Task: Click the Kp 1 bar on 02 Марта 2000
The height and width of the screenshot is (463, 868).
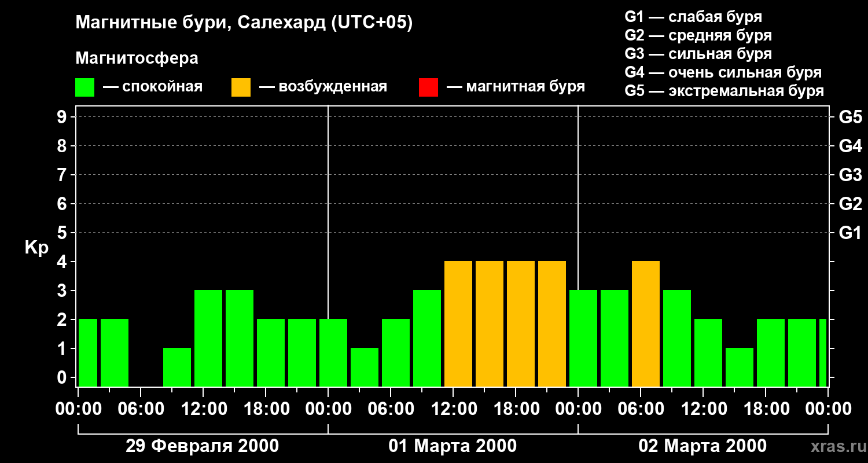Action: click(x=740, y=367)
